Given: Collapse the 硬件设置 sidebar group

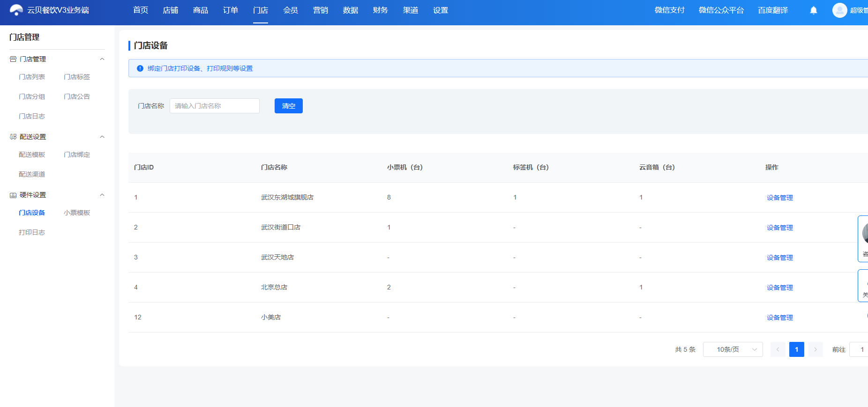Looking at the screenshot, I should (x=102, y=195).
